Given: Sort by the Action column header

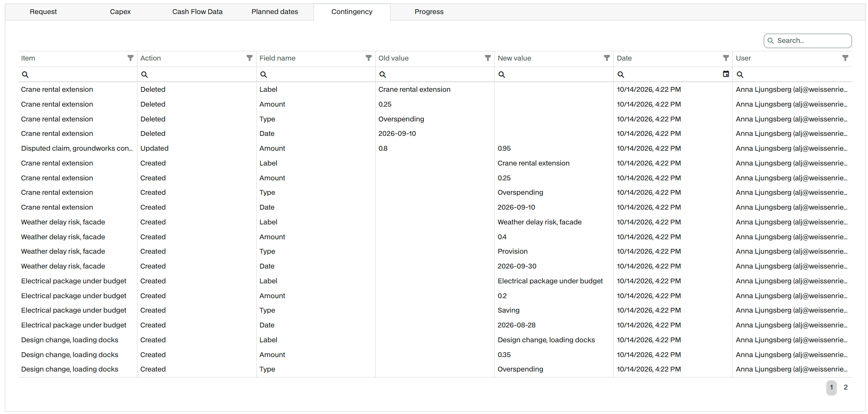Looking at the screenshot, I should pos(150,59).
